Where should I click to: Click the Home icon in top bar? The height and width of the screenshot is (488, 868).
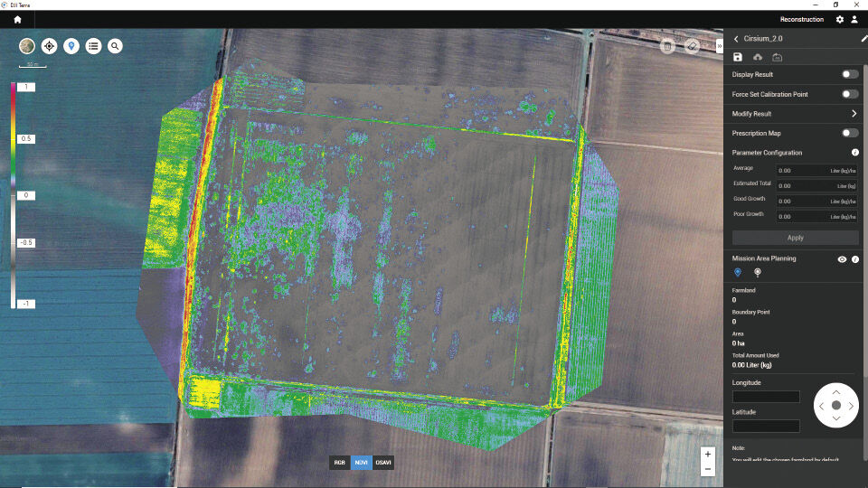point(17,19)
